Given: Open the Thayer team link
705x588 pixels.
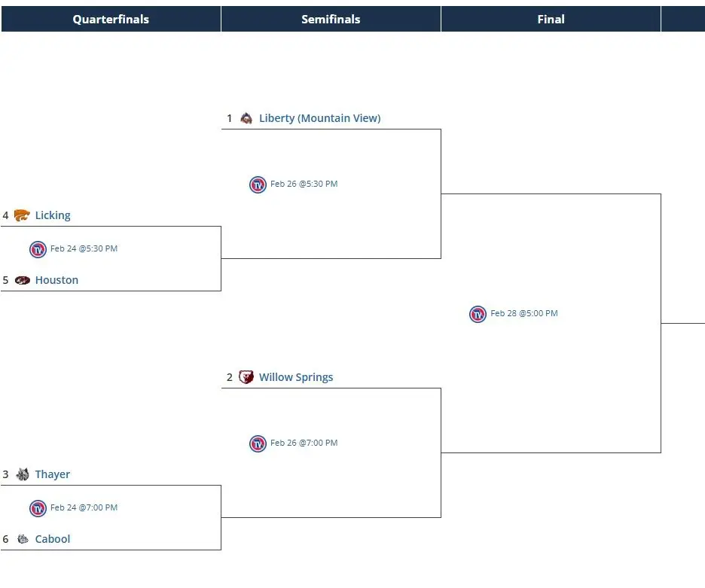Looking at the screenshot, I should coord(52,474).
